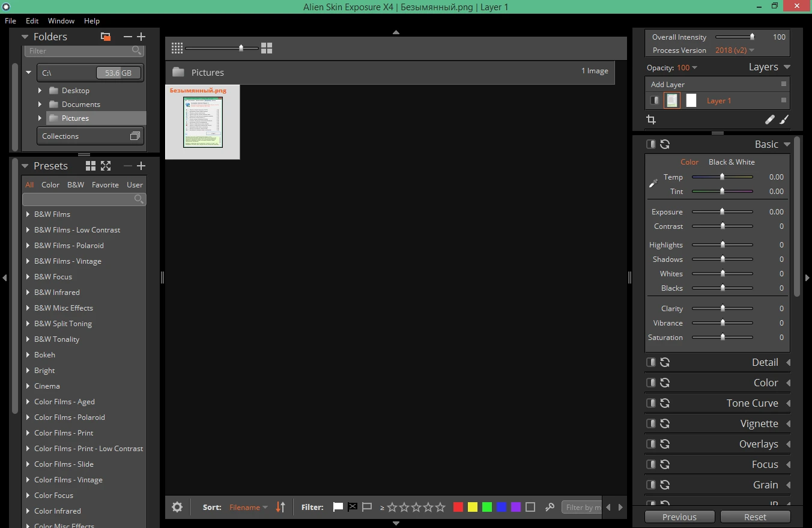Open the Window menu

[x=61, y=21]
